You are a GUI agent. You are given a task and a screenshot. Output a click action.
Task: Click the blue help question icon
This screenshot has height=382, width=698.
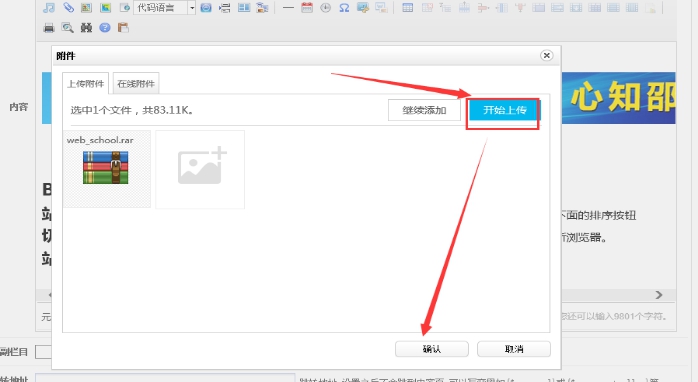(x=105, y=28)
